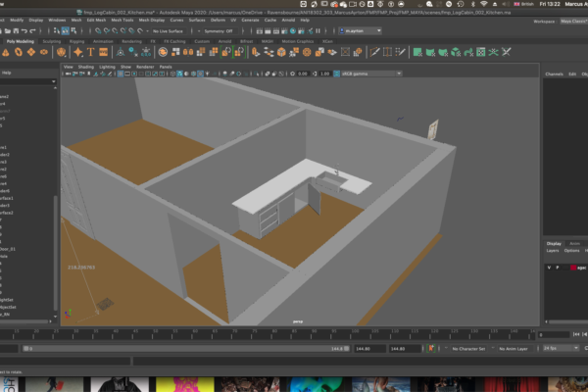The height and width of the screenshot is (392, 588).
Task: Switch to the Rigging shelf tab
Action: (76, 41)
